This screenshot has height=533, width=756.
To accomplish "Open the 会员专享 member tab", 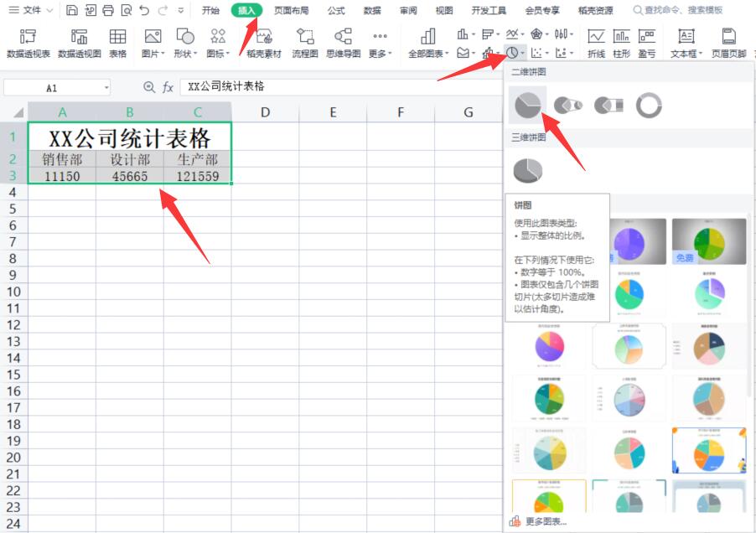I will [542, 10].
